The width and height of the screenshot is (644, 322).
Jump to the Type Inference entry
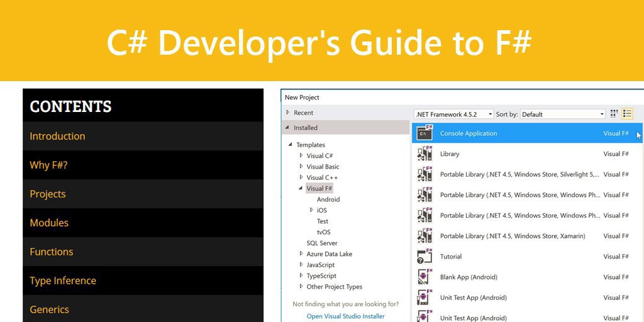pyautogui.click(x=143, y=280)
